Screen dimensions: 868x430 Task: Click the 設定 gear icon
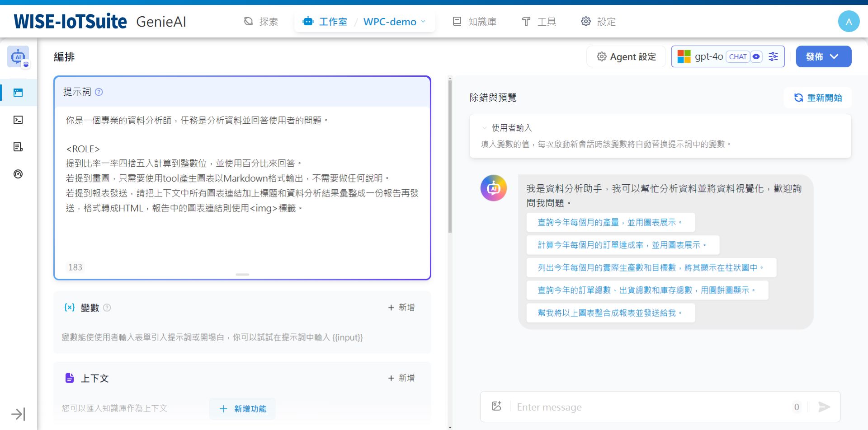coord(586,21)
